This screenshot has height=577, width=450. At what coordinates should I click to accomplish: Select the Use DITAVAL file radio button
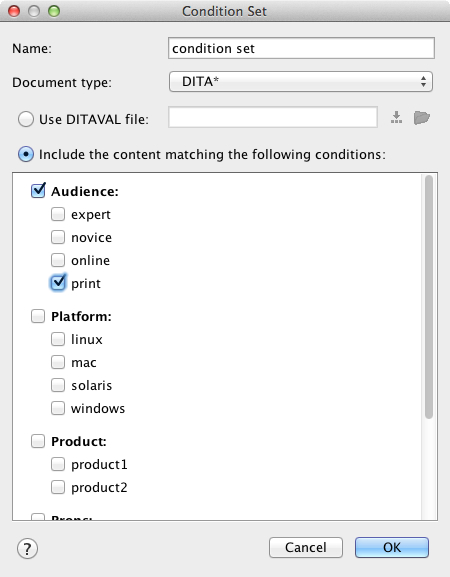[x=26, y=119]
